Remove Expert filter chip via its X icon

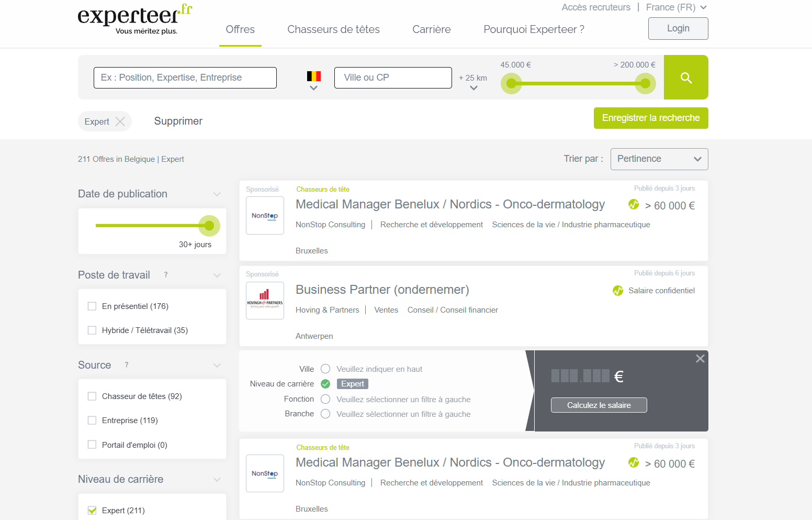120,121
